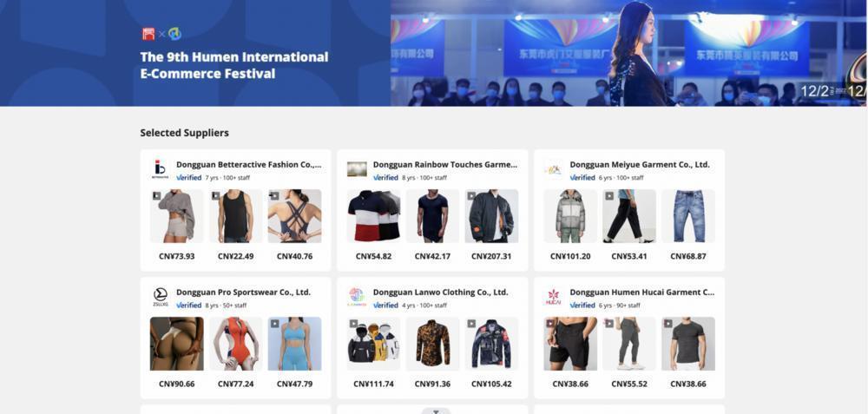Play video on the black bomber jacket product
The image size is (868, 414).
[471, 196]
